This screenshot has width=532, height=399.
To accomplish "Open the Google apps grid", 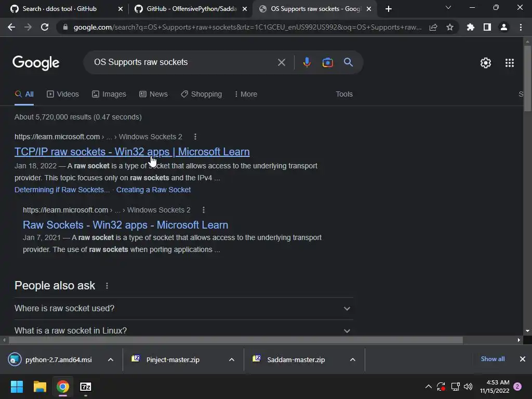I will (510, 63).
